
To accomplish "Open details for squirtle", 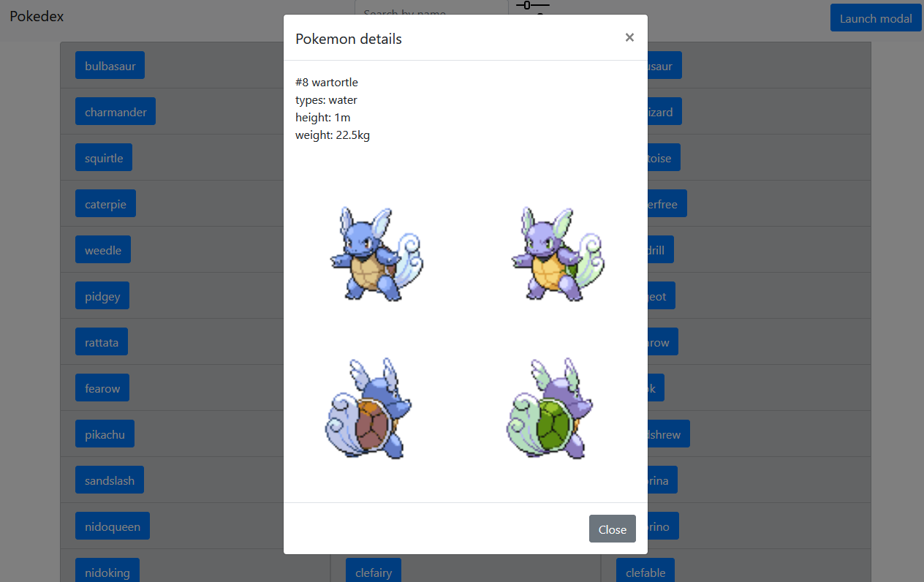I will [x=104, y=158].
